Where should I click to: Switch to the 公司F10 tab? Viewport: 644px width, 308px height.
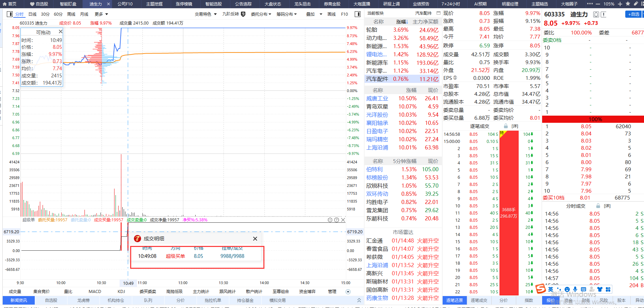[125, 4]
